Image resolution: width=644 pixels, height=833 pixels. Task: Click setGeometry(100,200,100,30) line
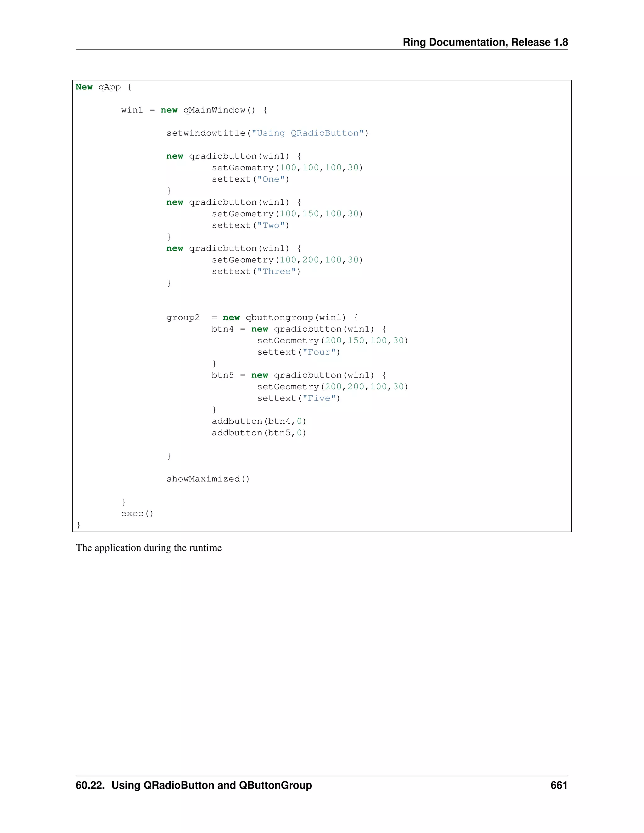coord(287,260)
